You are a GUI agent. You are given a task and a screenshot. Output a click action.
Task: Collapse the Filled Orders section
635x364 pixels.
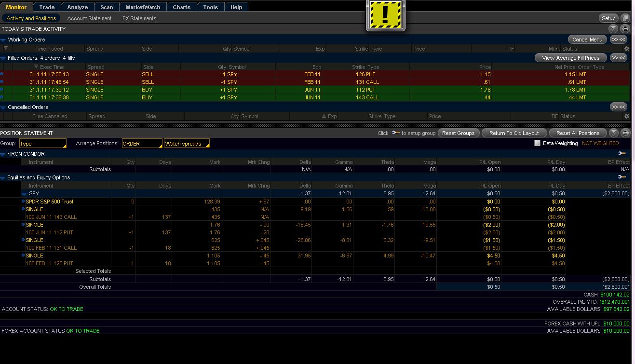tap(3, 58)
